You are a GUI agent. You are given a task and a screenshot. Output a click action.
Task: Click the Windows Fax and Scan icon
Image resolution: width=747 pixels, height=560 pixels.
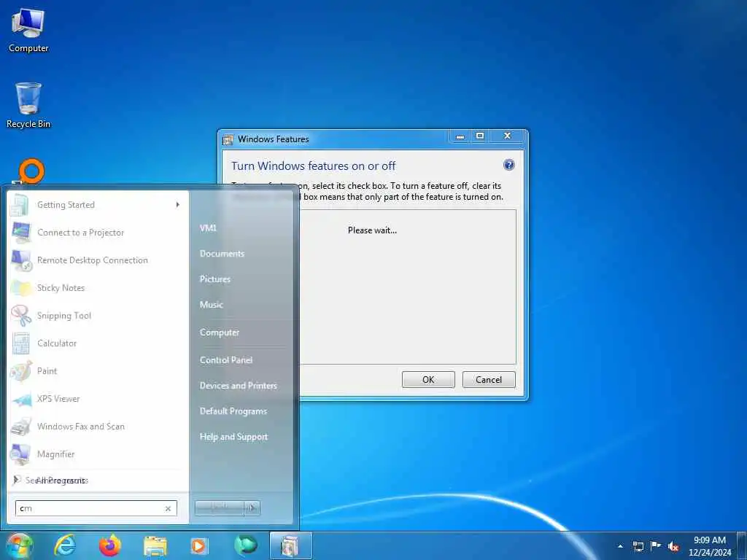pos(20,426)
